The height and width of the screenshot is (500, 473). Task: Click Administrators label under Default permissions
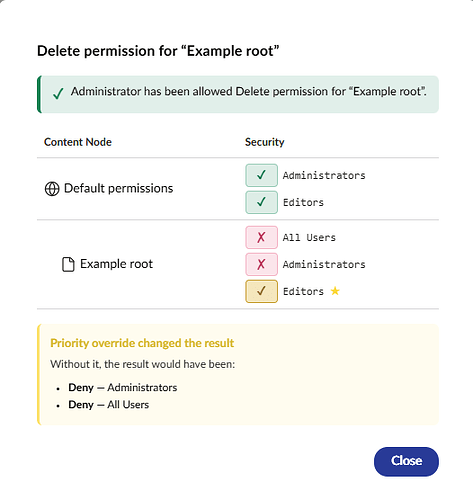point(324,175)
